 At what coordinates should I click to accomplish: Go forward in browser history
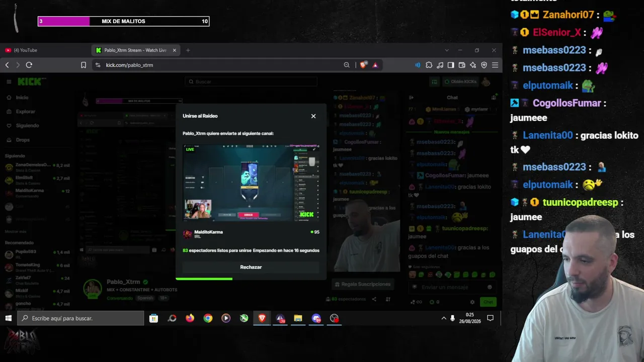point(18,65)
